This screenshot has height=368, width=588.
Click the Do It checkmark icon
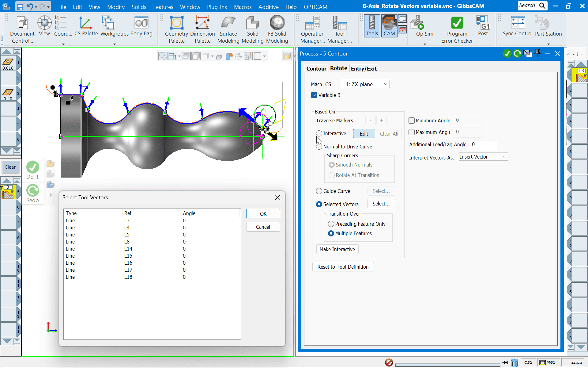pos(32,167)
